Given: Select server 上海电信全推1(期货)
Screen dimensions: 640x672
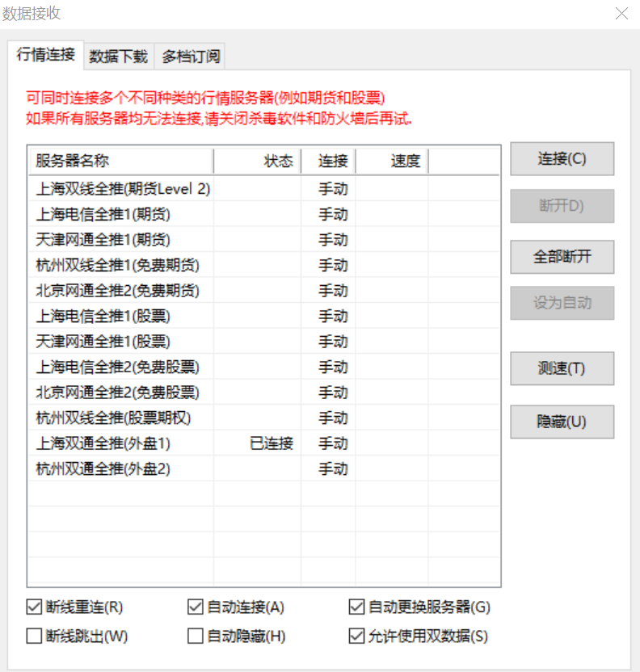Looking at the screenshot, I should [264, 214].
